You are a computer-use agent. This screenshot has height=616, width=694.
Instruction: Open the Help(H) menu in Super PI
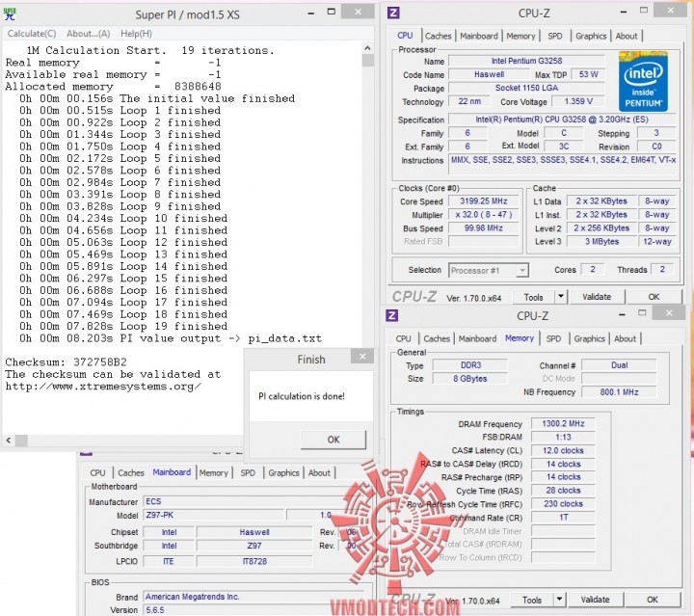(x=136, y=34)
